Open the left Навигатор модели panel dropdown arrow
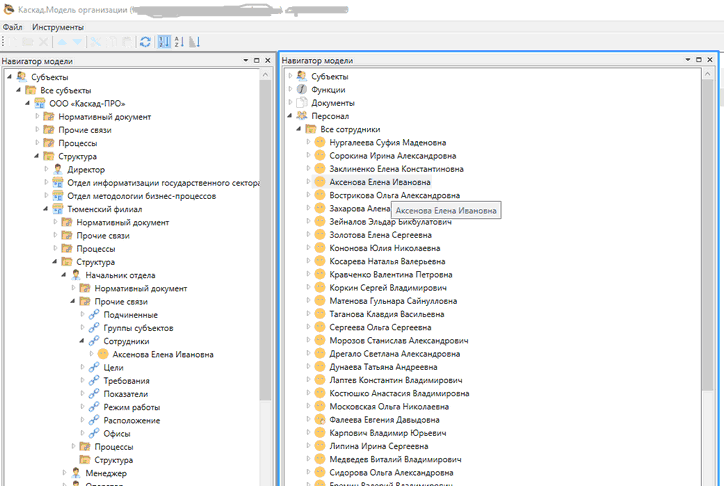Image resolution: width=724 pixels, height=486 pixels. [246, 60]
